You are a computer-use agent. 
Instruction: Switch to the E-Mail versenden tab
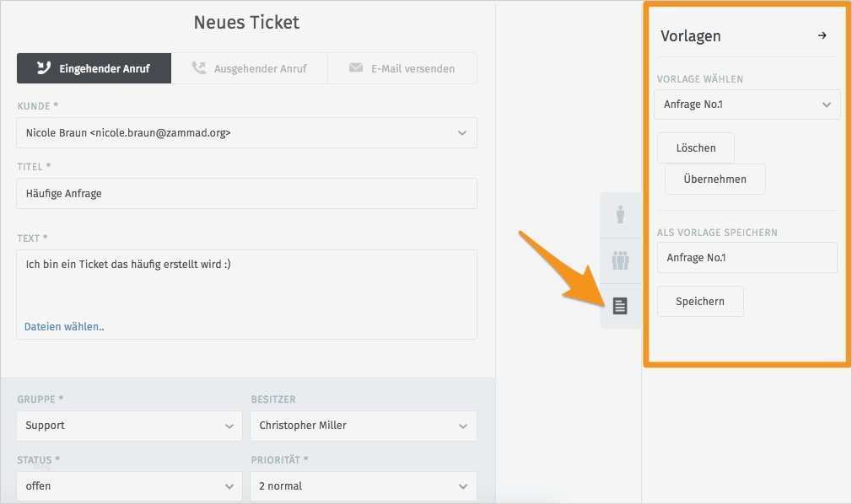pyautogui.click(x=402, y=68)
